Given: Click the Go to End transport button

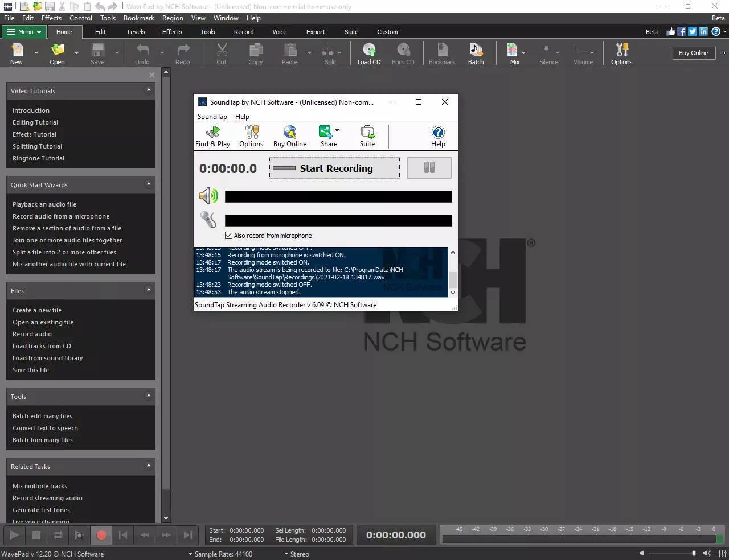Looking at the screenshot, I should 188,535.
